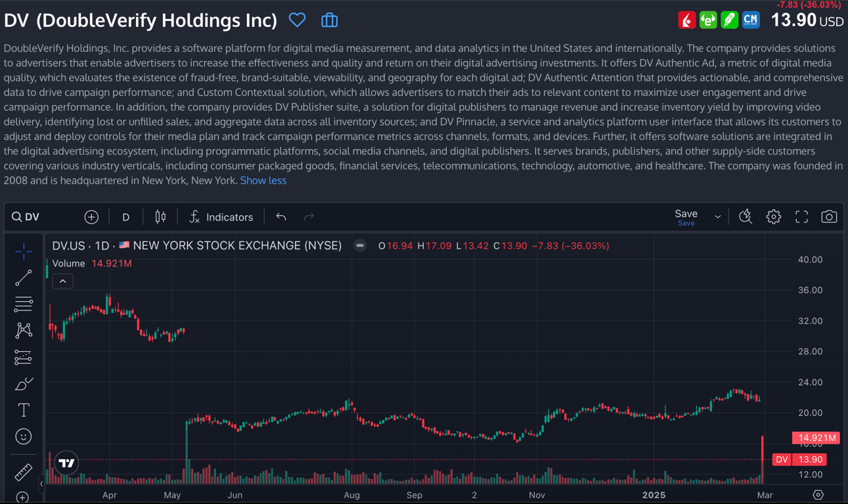Open the Indicators menu
Viewport: 848px width, 504px height.
[x=221, y=217]
